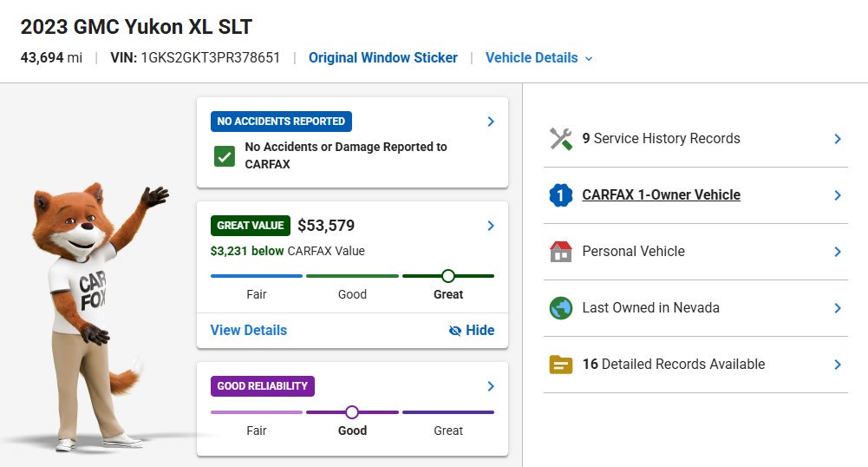This screenshot has height=467, width=868.
Task: Click Good label under reliability scale
Action: 352,431
